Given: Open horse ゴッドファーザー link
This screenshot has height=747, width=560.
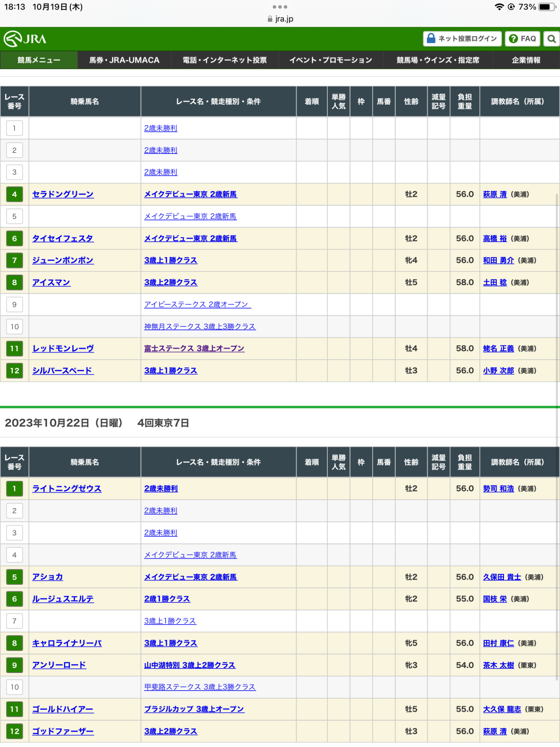Looking at the screenshot, I should (63, 731).
